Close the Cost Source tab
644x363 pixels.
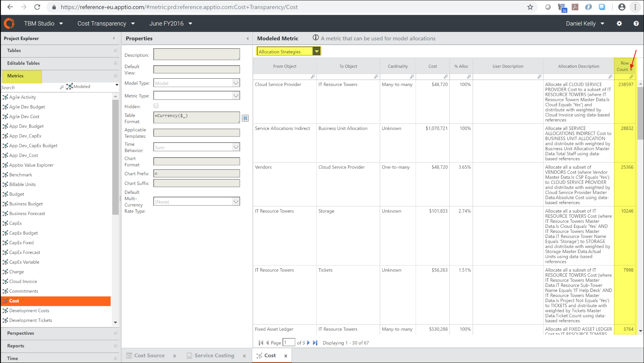click(175, 356)
